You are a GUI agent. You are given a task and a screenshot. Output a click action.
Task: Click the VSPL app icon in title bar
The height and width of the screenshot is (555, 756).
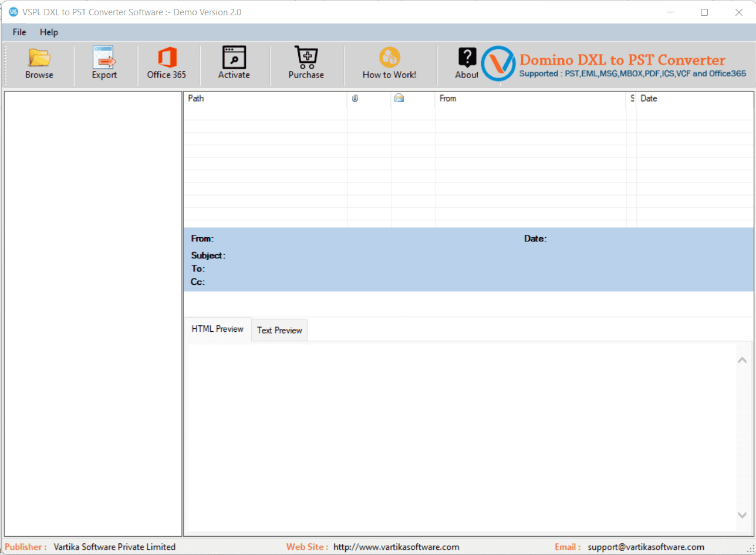pos(14,12)
